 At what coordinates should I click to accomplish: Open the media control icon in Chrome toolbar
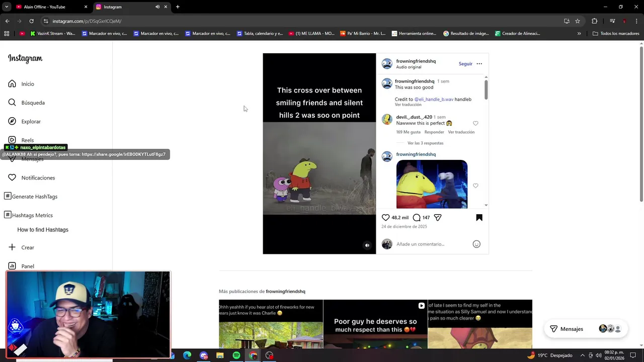click(x=612, y=21)
